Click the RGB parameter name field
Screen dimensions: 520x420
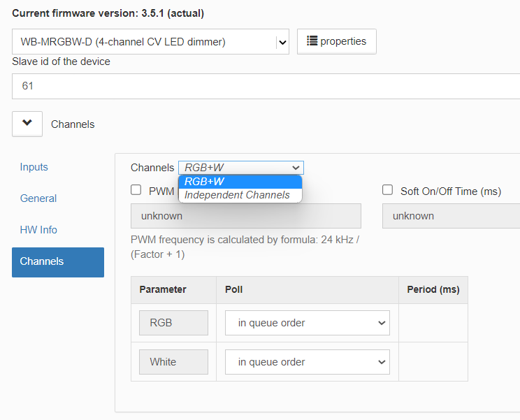[173, 323]
